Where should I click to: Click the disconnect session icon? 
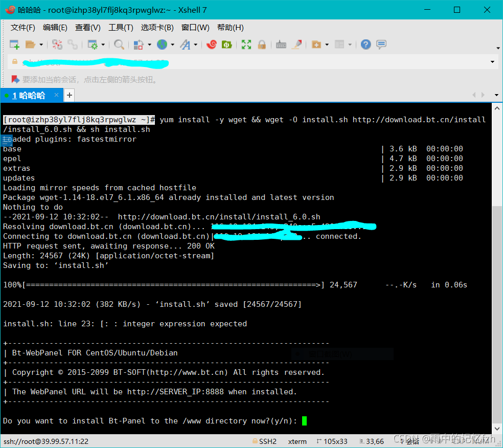click(x=57, y=44)
